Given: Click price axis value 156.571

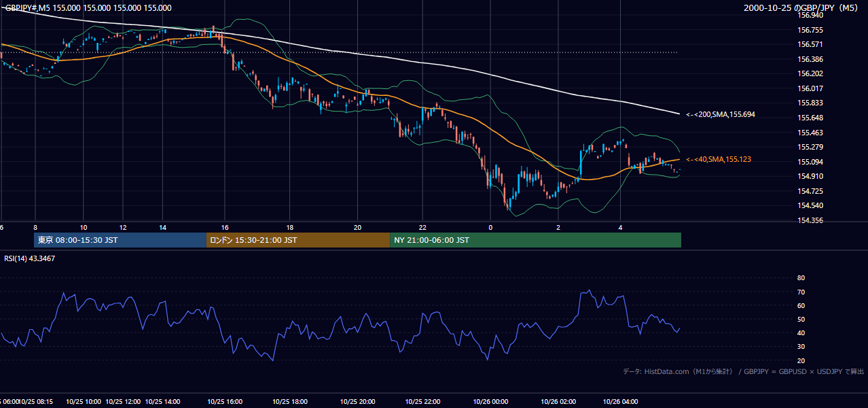Looking at the screenshot, I should [x=810, y=44].
